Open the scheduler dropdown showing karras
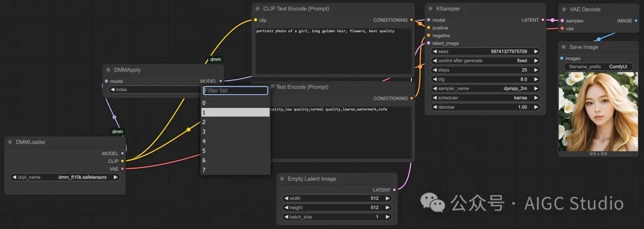 485,98
